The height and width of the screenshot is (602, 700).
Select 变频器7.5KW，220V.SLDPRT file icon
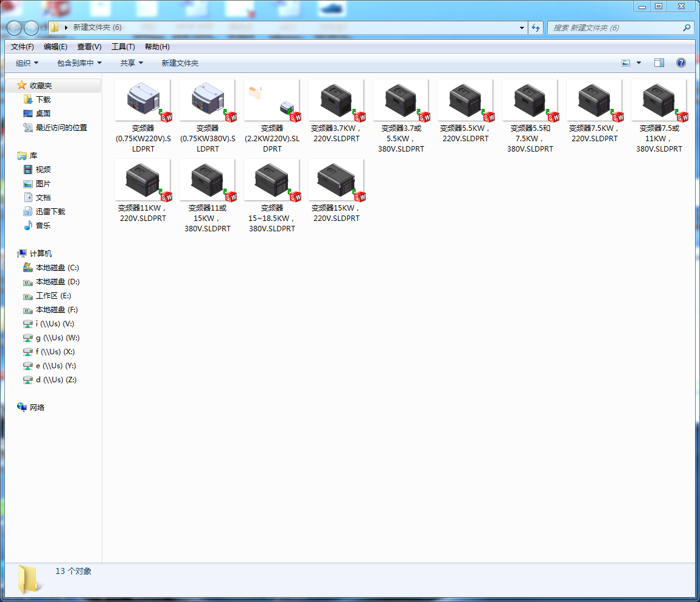595,100
